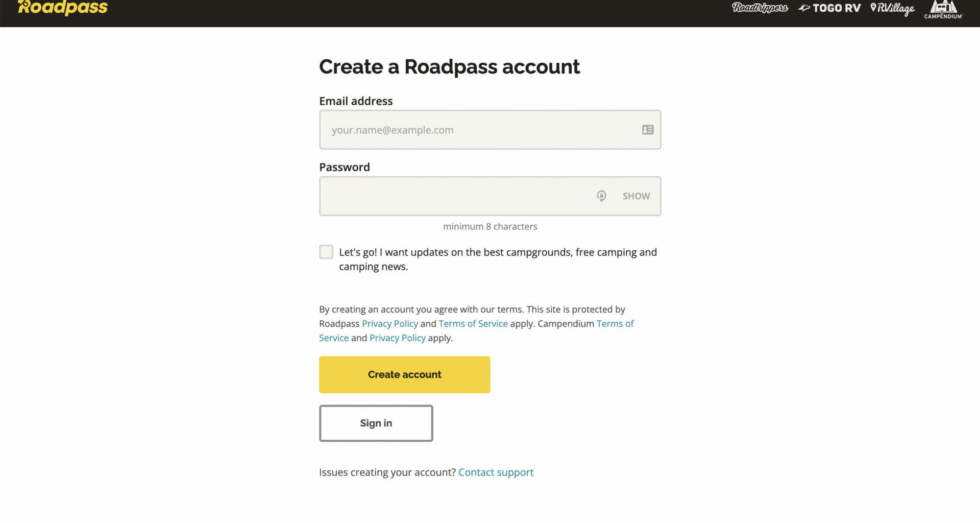Open the Campendium logo in header
Viewport: 980px width, 523px height.
tap(943, 9)
